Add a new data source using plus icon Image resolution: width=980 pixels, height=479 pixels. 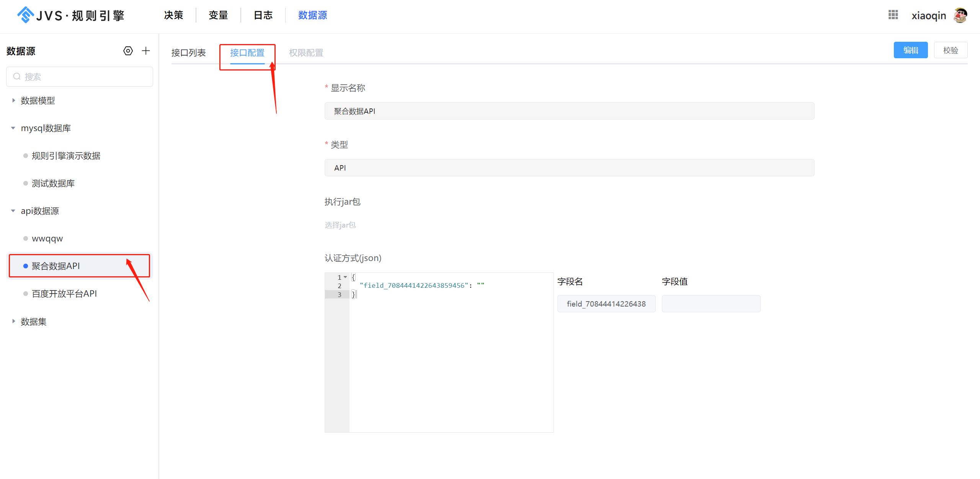pos(146,51)
